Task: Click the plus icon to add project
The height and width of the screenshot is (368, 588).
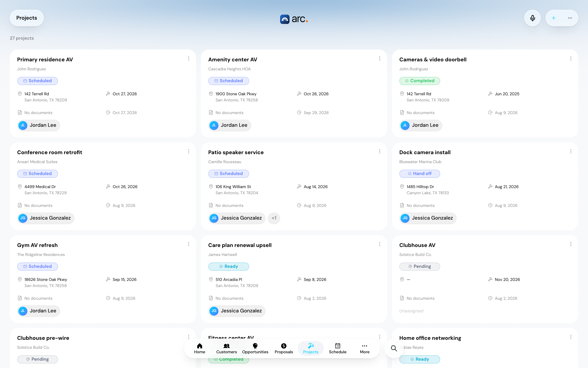Action: click(553, 18)
